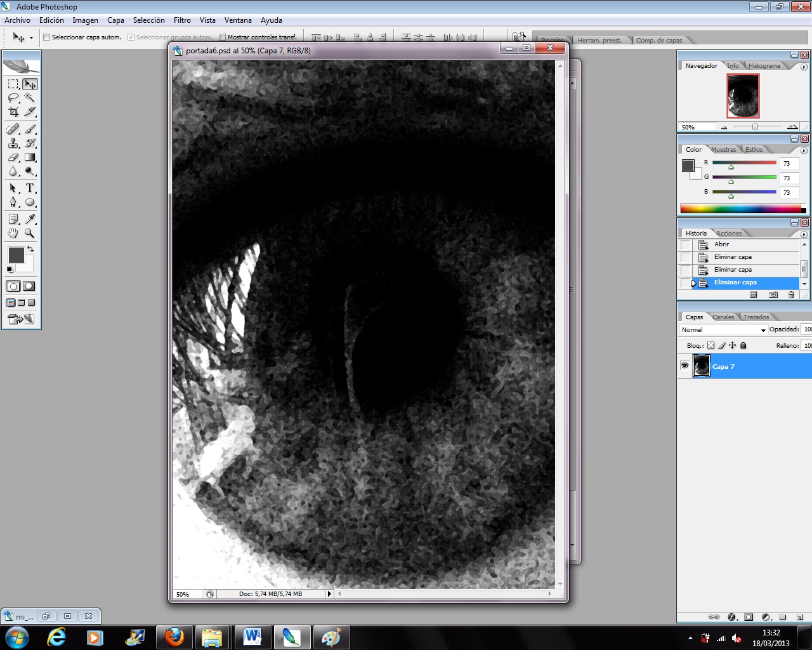This screenshot has width=812, height=650.
Task: Pick the Horizontal Type tool
Action: coord(30,189)
